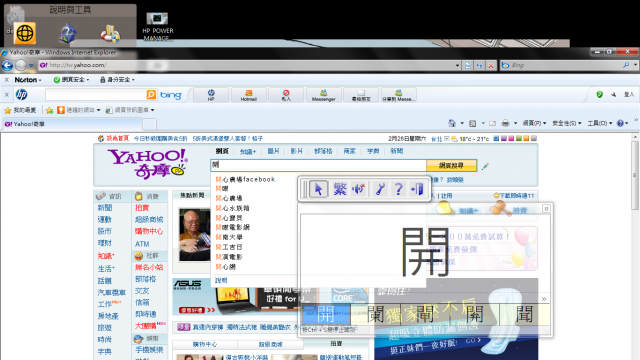The width and height of the screenshot is (640, 360).
Task: Pick suggestion ending with facebook
Action: coord(245,180)
